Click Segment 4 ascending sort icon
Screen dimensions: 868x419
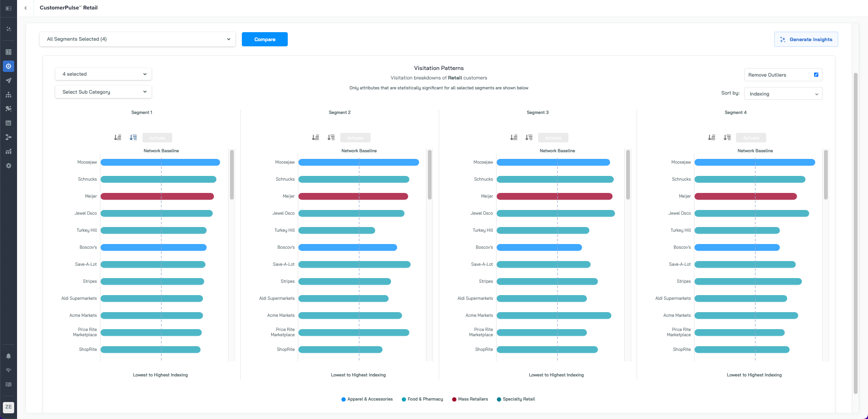(712, 138)
